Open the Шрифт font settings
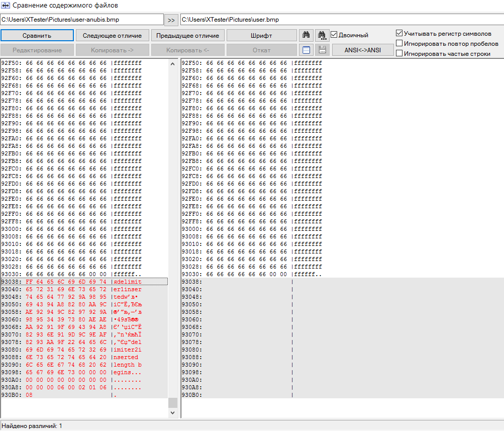The image size is (504, 431). coord(261,36)
